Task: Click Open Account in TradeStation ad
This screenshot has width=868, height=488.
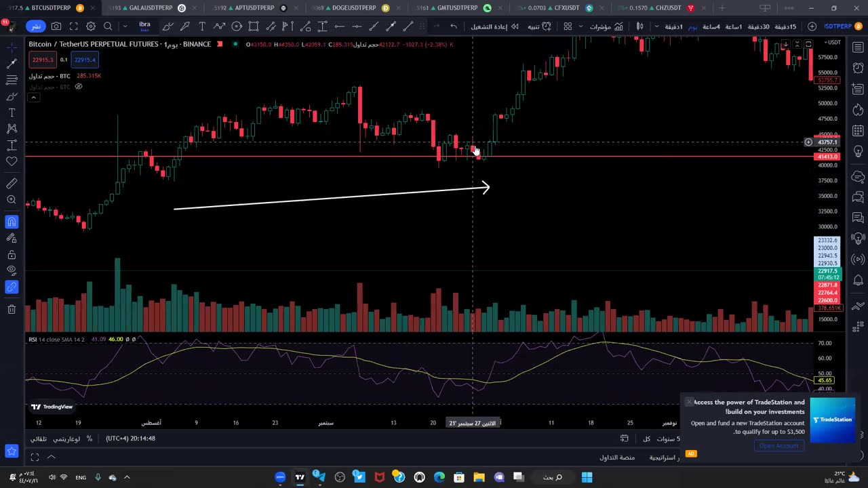Action: coord(778,445)
